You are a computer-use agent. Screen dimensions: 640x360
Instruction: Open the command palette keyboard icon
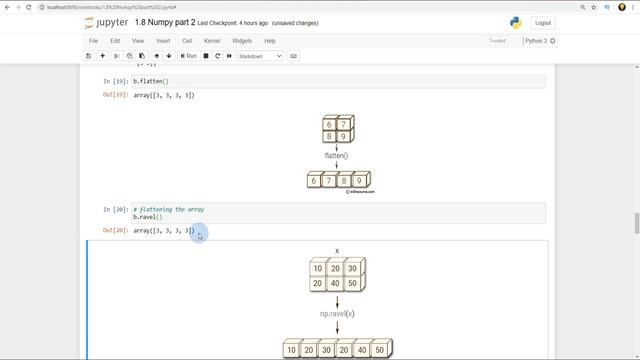293,56
